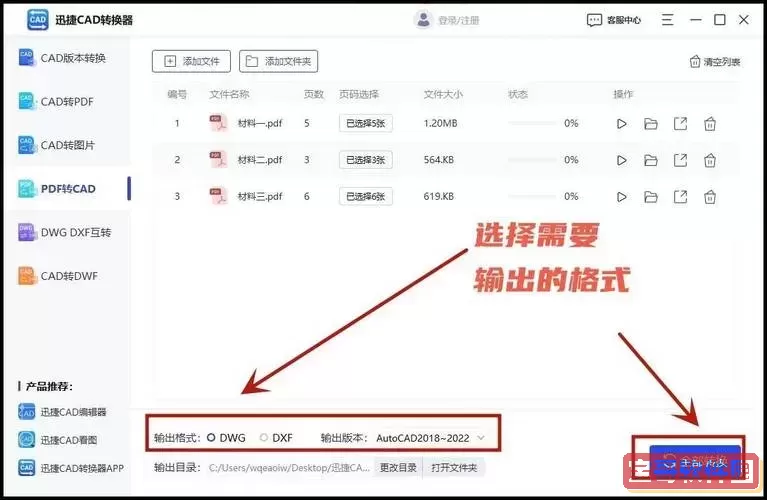Open 输出版本 AutoCAD2018~2022 dropdown
Viewport: 767px width, 500px height.
(430, 438)
